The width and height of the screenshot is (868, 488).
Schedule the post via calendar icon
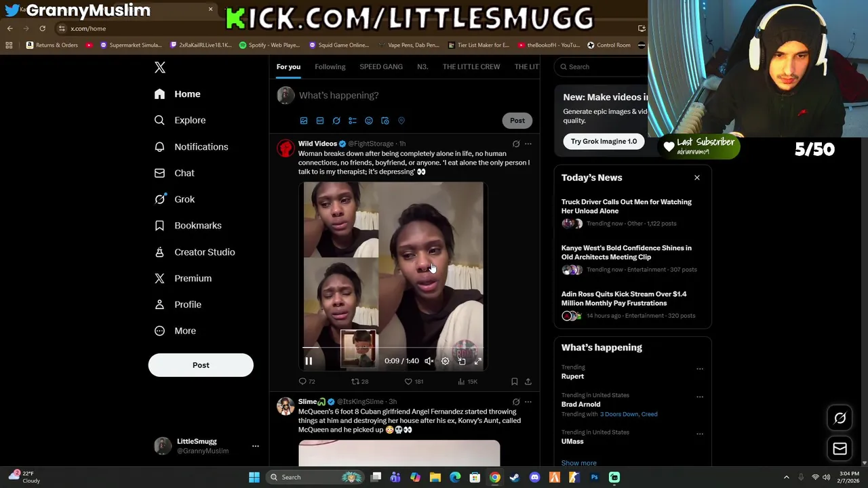pyautogui.click(x=385, y=121)
